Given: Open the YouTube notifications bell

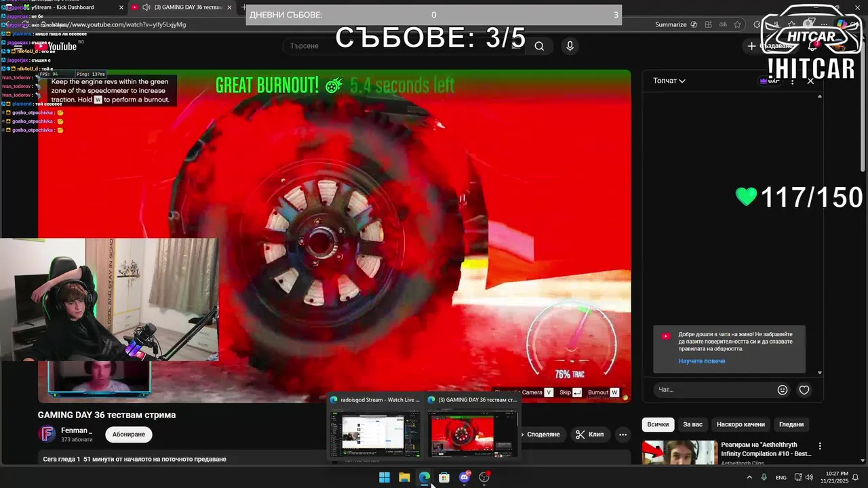Looking at the screenshot, I should click(x=812, y=46).
